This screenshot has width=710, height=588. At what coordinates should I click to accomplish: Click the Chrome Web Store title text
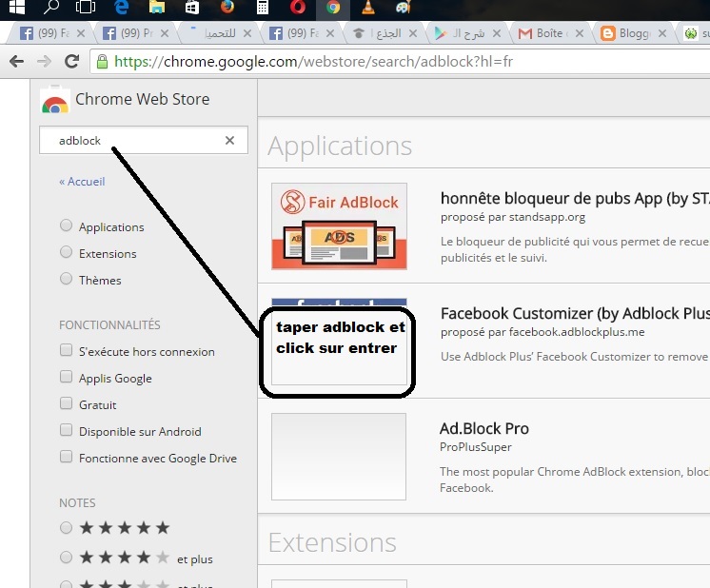coord(142,99)
